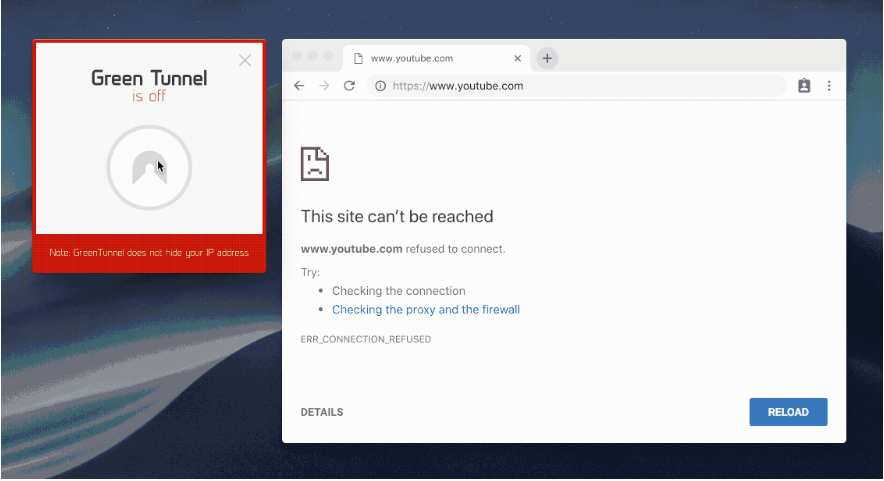
Task: Close the Green Tunnel window
Action: pos(245,60)
